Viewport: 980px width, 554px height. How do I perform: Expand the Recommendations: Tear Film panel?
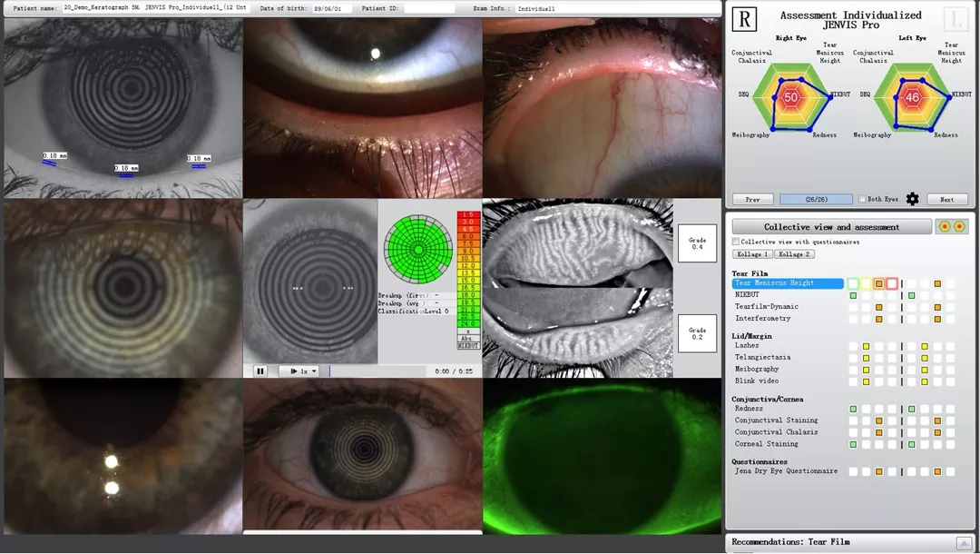click(964, 542)
